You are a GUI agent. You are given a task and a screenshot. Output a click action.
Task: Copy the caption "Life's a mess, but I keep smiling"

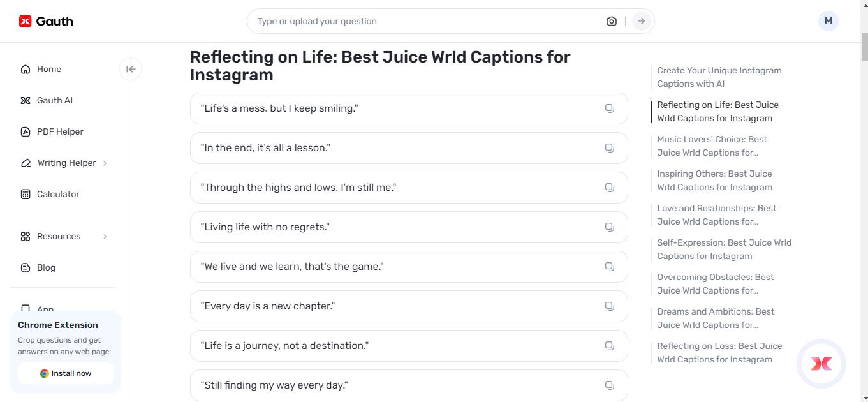pyautogui.click(x=609, y=108)
